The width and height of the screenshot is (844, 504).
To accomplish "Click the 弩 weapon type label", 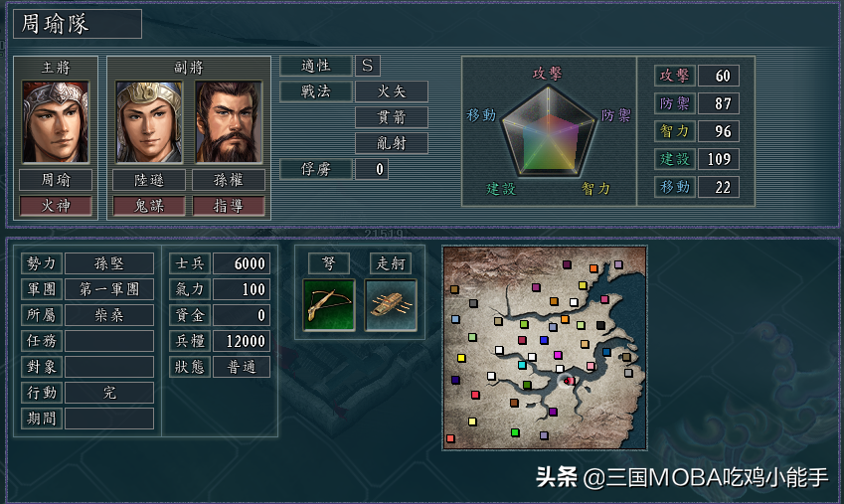I will (329, 263).
